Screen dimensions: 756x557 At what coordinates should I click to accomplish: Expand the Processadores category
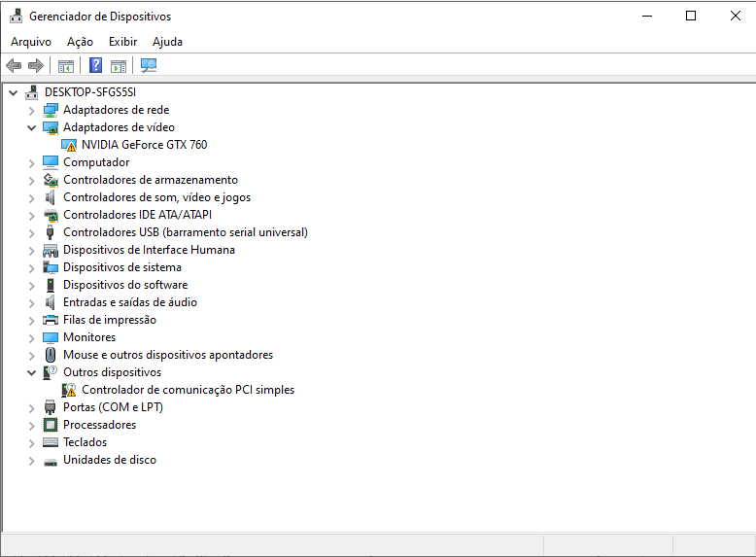tap(32, 426)
